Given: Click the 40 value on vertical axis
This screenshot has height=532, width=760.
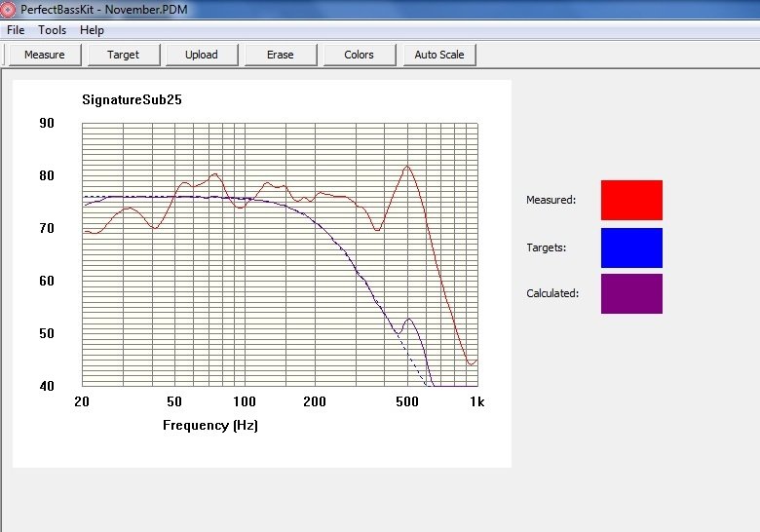Looking at the screenshot, I should click(x=47, y=386).
